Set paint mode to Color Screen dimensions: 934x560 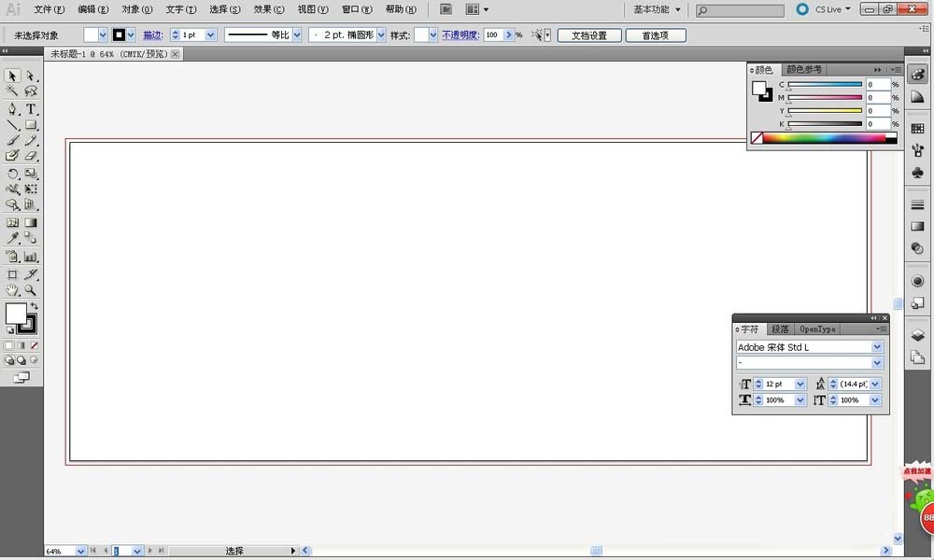[9, 345]
